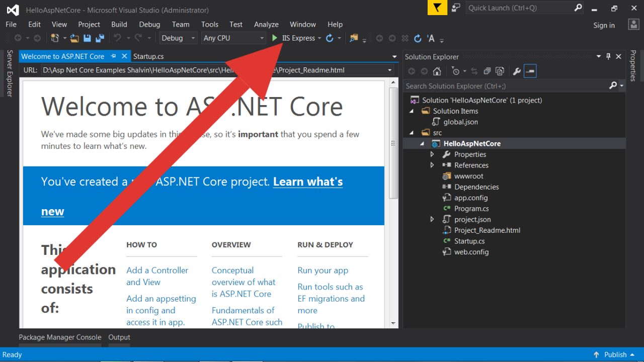Click the browser Refresh icon after IIS Express
Screen dimensions: 644x362
pos(330,38)
